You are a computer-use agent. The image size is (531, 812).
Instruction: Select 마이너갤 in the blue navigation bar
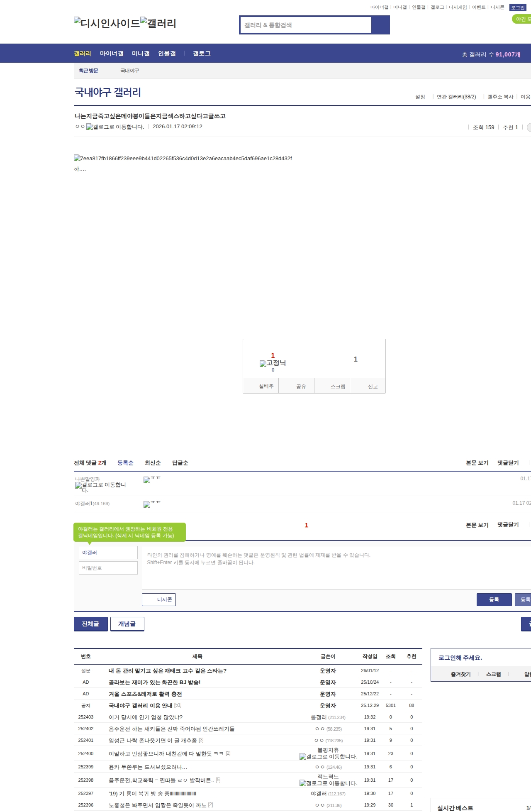pos(112,54)
